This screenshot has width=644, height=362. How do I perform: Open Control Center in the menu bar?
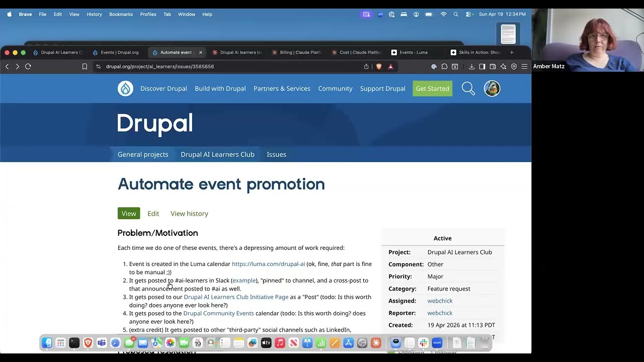pos(468,14)
